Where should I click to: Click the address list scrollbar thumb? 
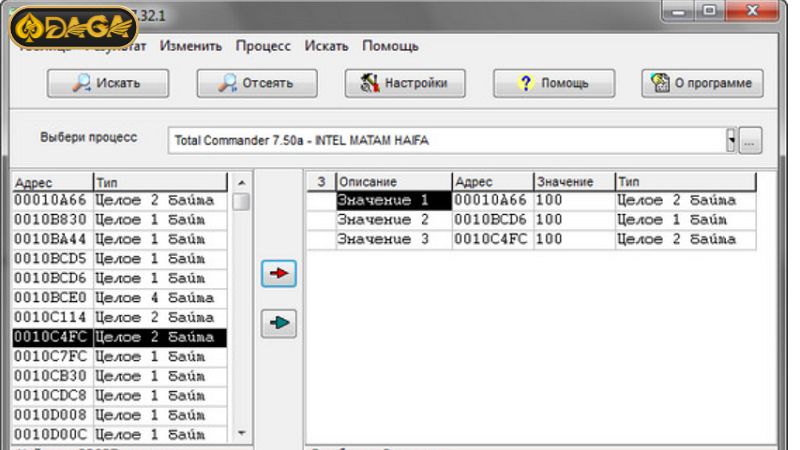(241, 201)
